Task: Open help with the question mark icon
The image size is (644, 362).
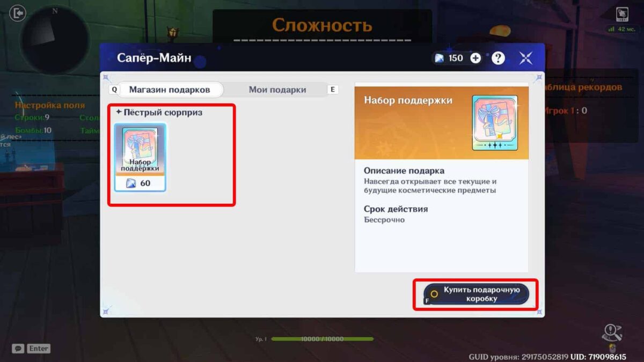Action: 498,58
